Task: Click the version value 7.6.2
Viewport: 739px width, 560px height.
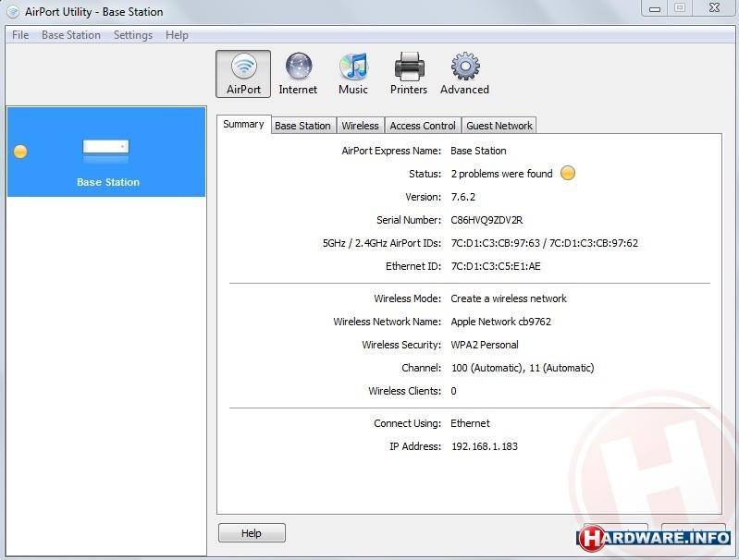Action: pyautogui.click(x=462, y=197)
